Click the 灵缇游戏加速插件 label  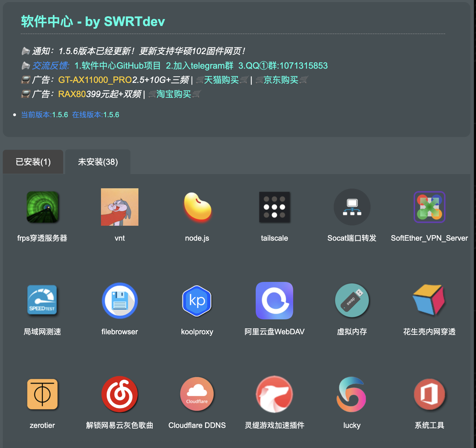click(274, 425)
